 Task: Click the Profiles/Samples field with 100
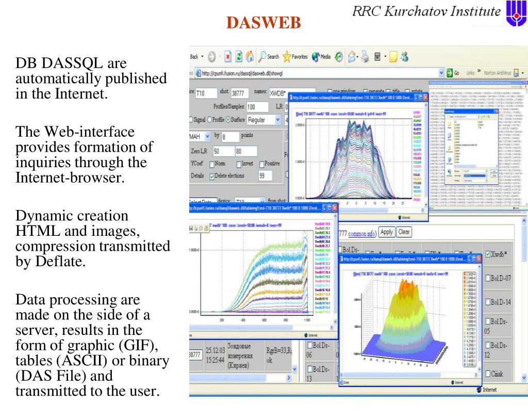257,107
